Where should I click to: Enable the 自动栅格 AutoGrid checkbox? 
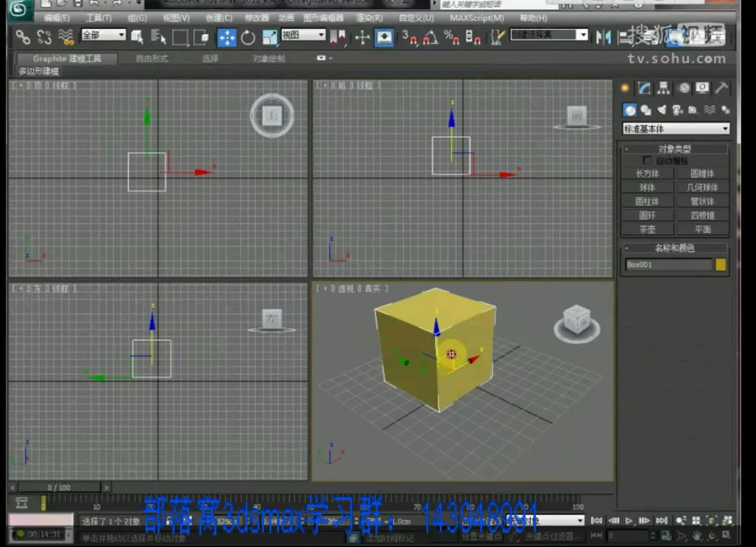(x=647, y=160)
